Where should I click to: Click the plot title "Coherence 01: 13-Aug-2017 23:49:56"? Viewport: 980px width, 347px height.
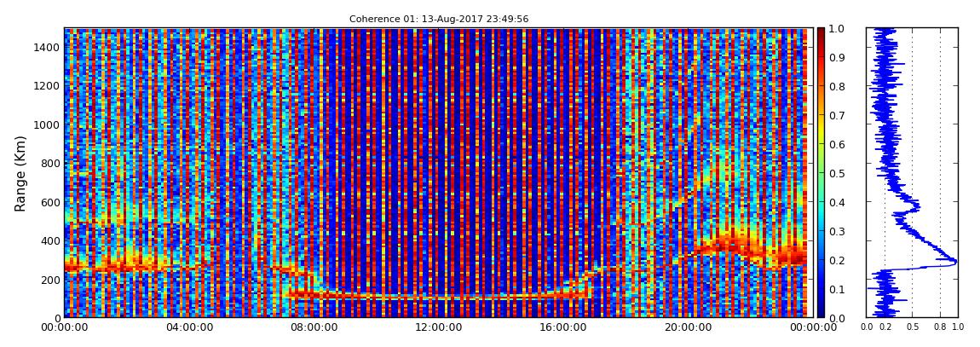click(439, 20)
